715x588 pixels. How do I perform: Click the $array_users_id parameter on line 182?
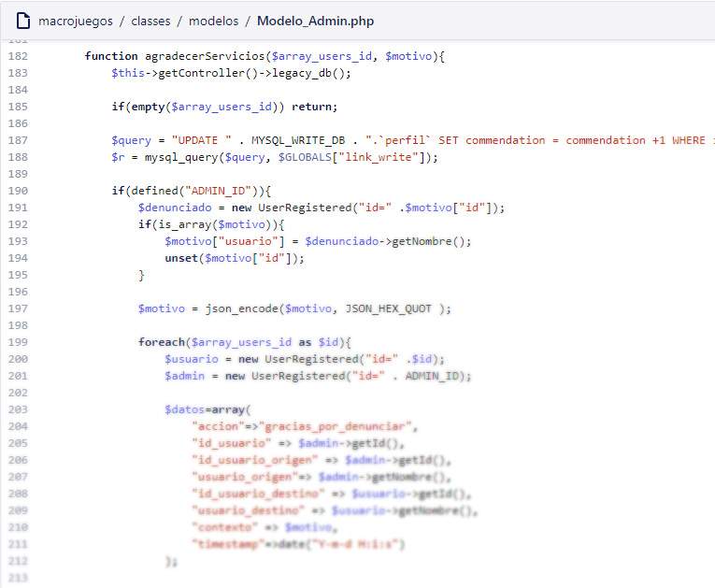322,56
